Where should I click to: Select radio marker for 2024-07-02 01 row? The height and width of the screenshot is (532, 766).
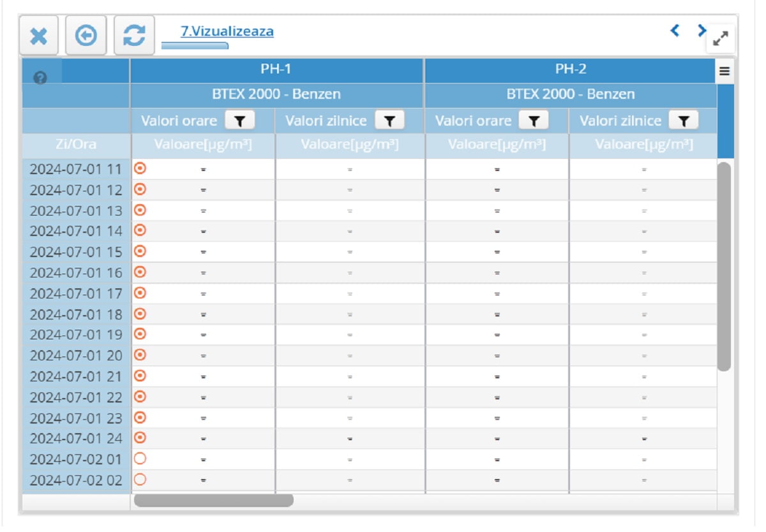[x=140, y=458]
